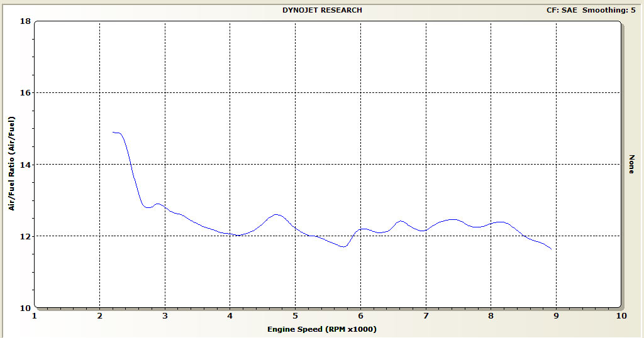Click the x-axis tick label 10
The height and width of the screenshot is (338, 644).
coord(621,317)
